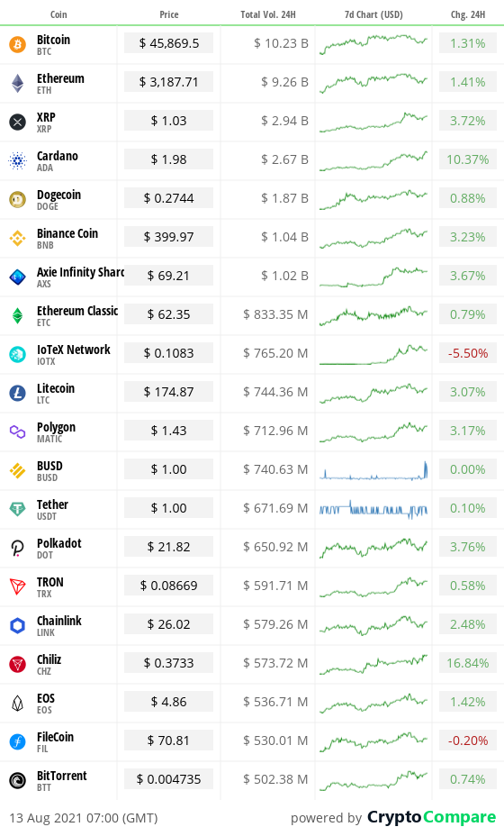The image size is (504, 836).
Task: Select the Litecoin blue icon
Action: [x=18, y=393]
